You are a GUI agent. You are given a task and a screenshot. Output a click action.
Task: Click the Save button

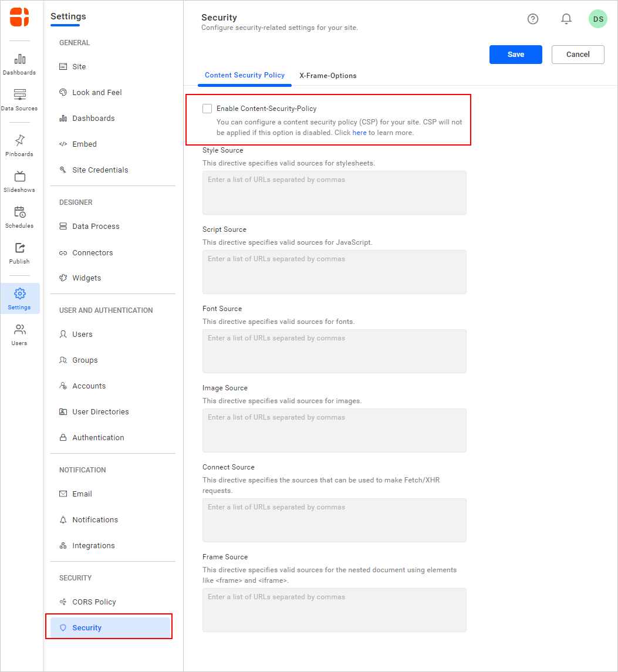point(515,54)
